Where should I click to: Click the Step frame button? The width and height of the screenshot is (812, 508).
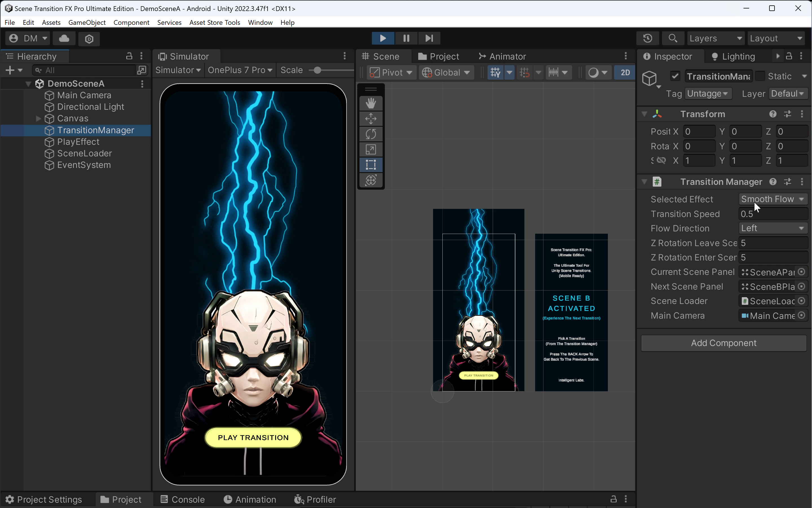pos(429,38)
